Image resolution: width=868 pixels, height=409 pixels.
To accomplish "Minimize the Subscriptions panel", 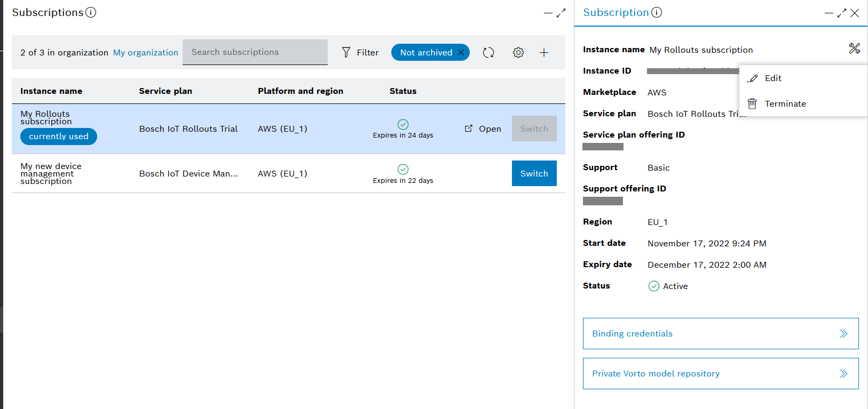I will coord(548,13).
